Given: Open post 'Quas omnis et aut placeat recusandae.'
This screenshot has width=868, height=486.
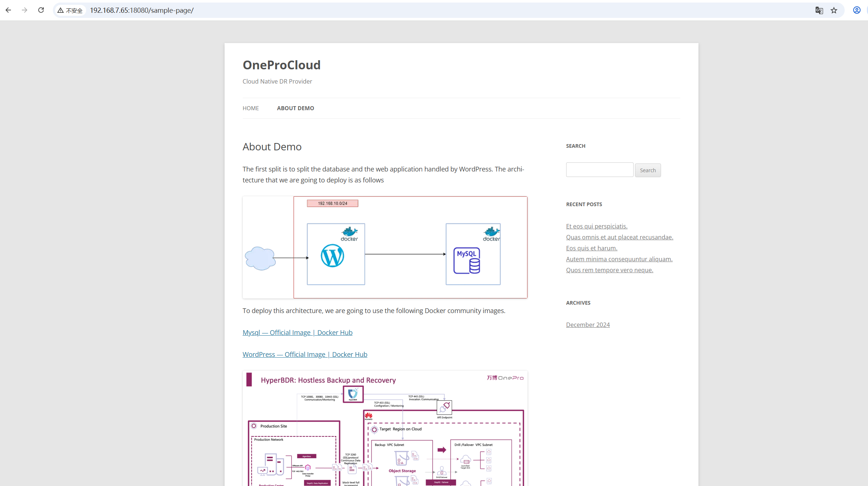Looking at the screenshot, I should click(x=620, y=237).
